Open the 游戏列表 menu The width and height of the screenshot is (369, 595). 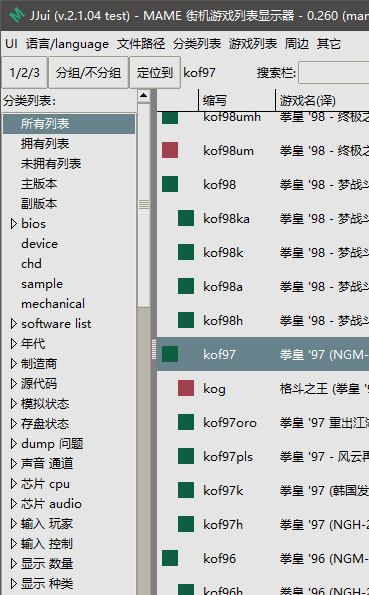point(253,44)
